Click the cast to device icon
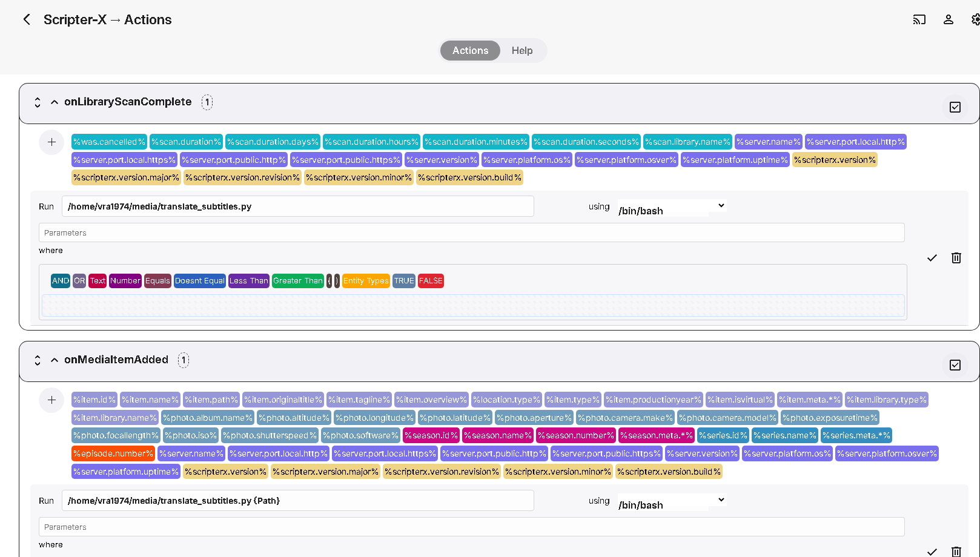This screenshot has width=980, height=557. 919,19
